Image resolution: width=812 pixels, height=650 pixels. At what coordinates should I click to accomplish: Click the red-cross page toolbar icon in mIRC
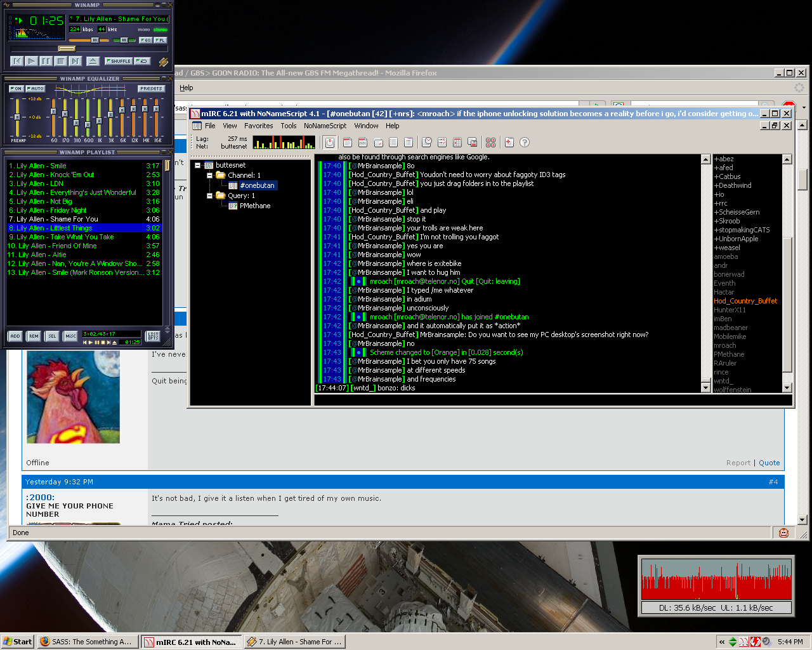(x=509, y=142)
